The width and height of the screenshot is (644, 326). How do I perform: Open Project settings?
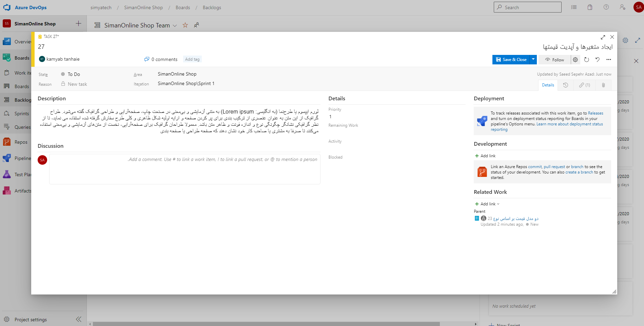[x=31, y=320]
